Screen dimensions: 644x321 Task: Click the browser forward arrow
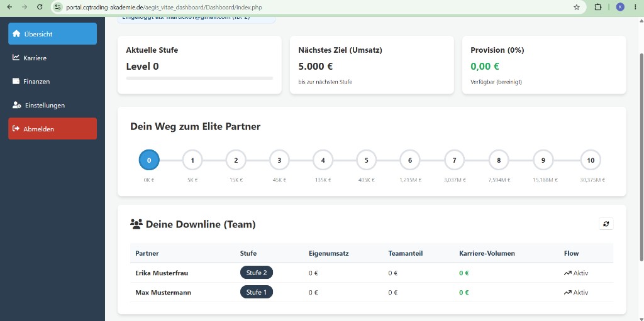click(25, 7)
